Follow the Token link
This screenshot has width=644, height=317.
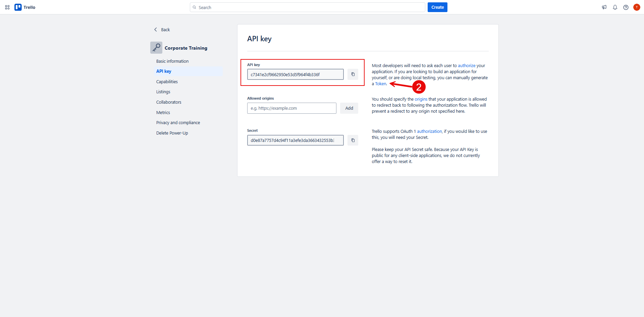point(381,84)
